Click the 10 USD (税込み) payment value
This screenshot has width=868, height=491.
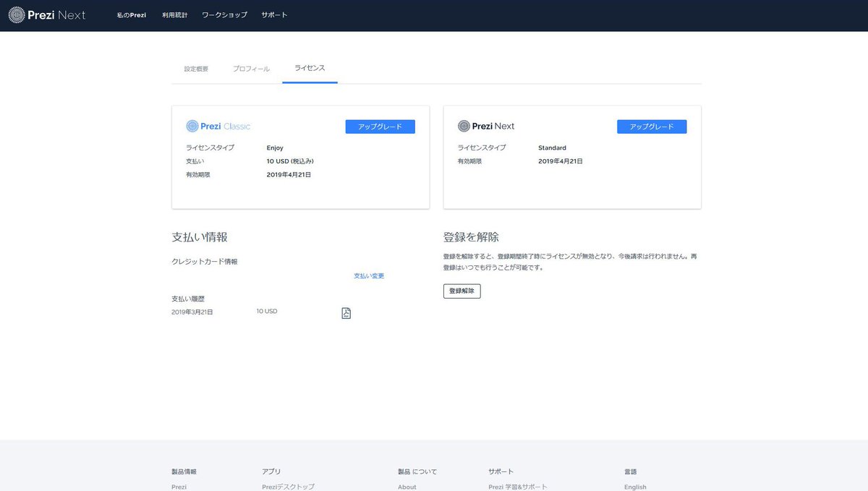pyautogui.click(x=290, y=161)
